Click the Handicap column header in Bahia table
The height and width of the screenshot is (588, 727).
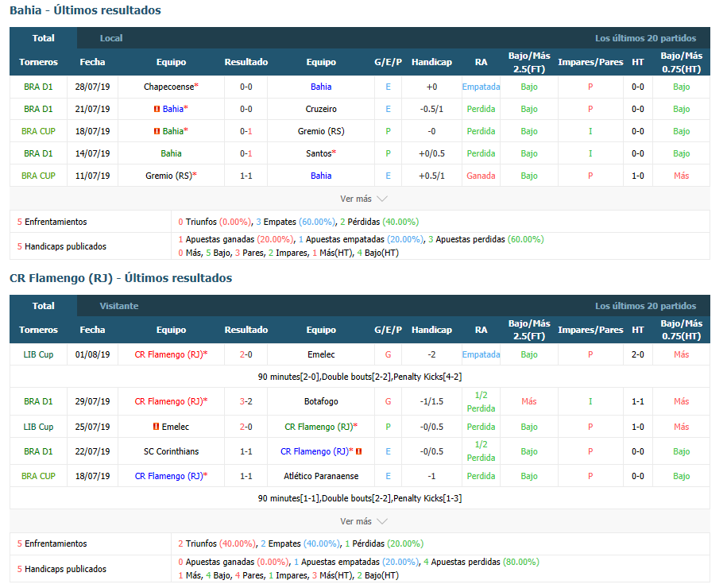[x=431, y=62]
